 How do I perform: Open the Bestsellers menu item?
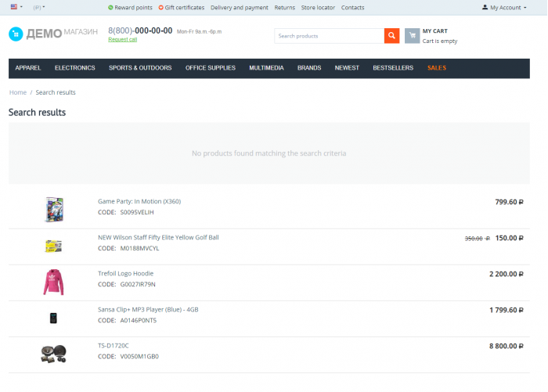click(x=393, y=68)
